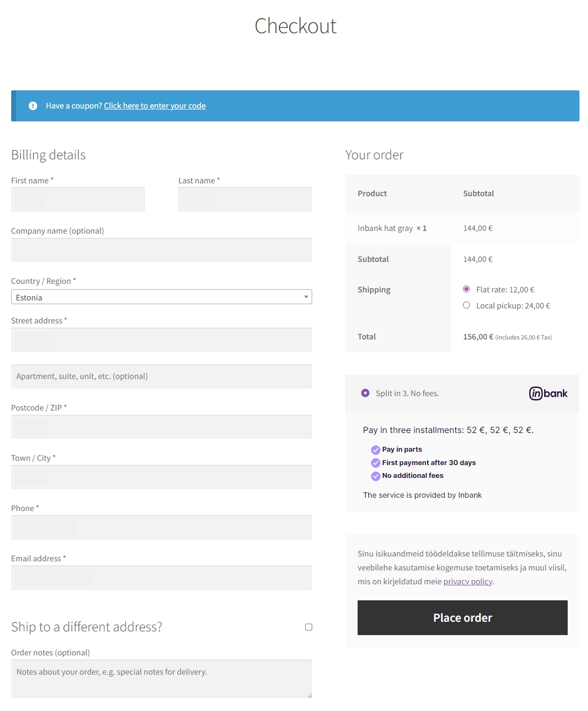Select Split in 3 payment method
The height and width of the screenshot is (711, 588).
(365, 393)
